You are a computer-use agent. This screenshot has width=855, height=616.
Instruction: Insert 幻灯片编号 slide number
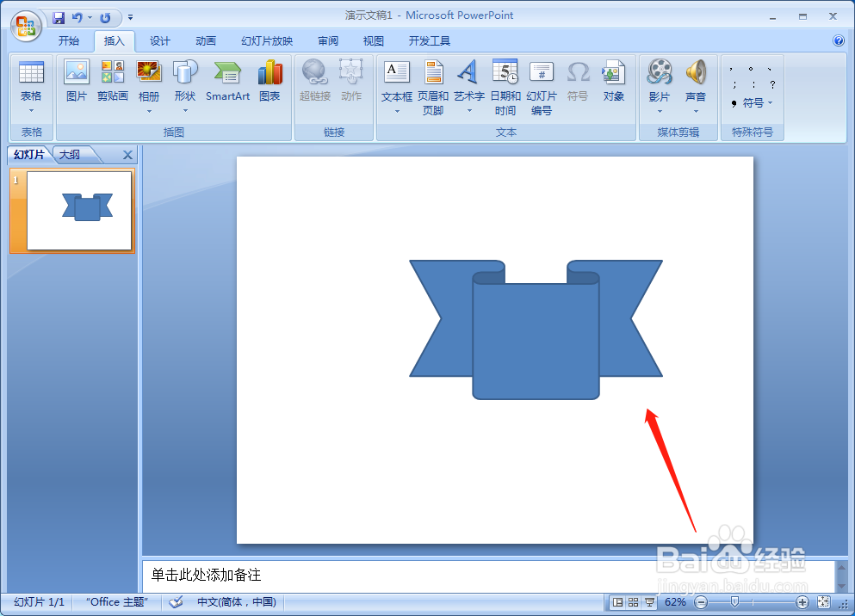(542, 87)
